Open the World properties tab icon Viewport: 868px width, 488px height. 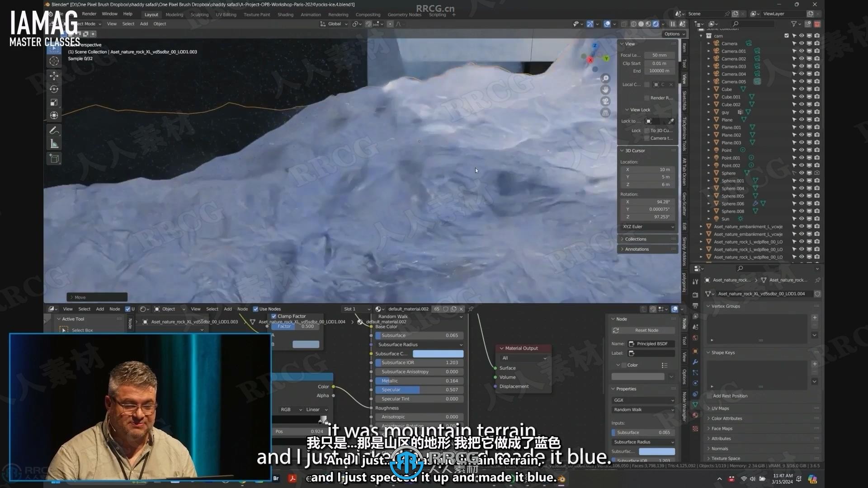pyautogui.click(x=695, y=338)
